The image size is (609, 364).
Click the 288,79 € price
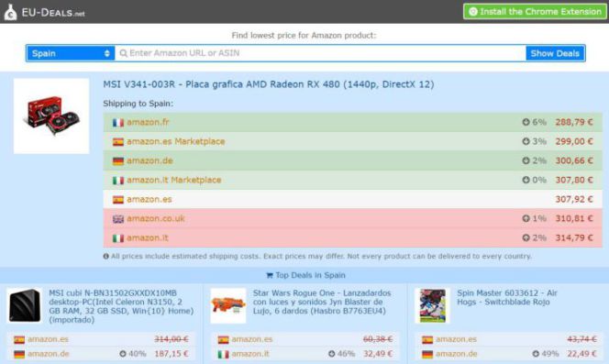pos(574,122)
